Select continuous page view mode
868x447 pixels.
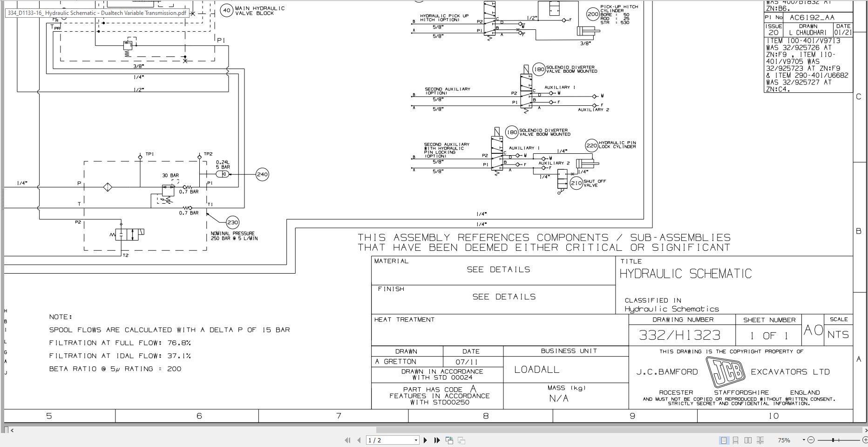736,440
